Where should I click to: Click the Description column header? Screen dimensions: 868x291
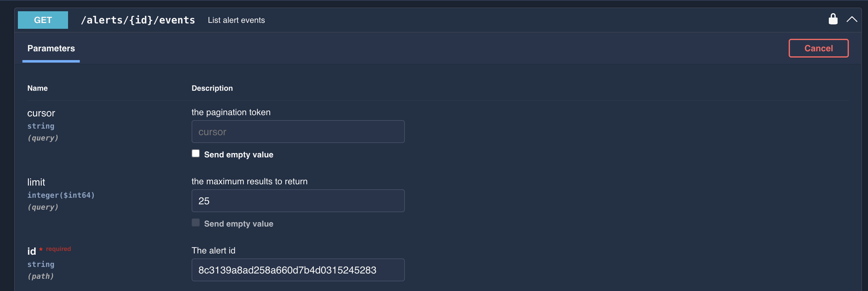click(212, 88)
